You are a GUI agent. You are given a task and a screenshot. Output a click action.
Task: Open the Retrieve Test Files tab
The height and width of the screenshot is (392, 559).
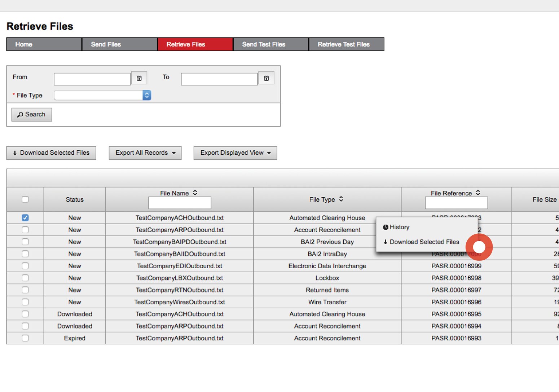[x=343, y=44]
